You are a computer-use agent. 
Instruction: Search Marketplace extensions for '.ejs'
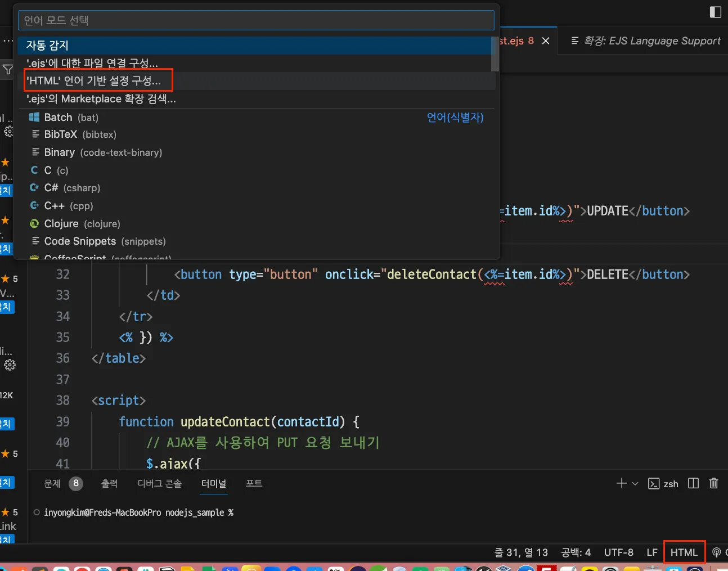(x=101, y=99)
